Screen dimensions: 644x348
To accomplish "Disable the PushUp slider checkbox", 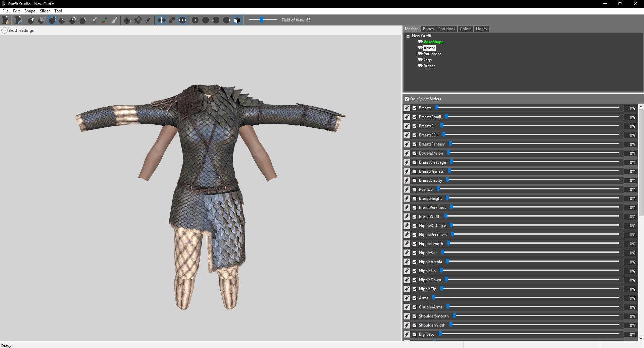I will 415,189.
